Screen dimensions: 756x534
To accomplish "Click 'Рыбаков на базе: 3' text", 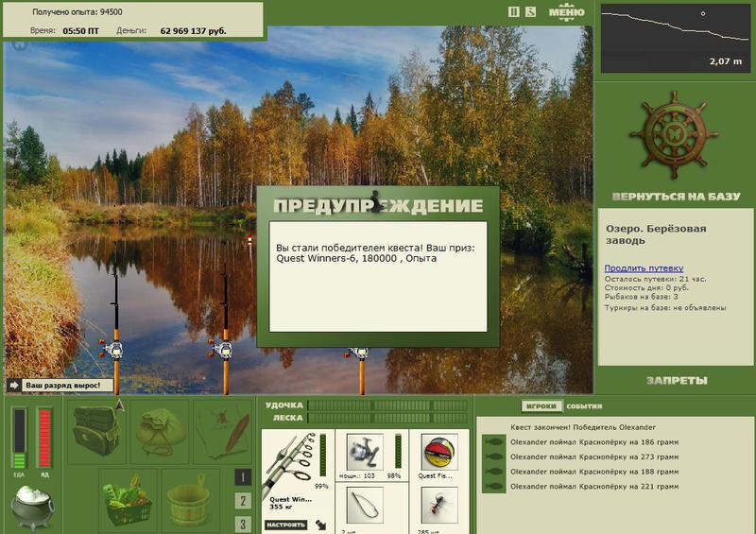I will click(x=642, y=297).
